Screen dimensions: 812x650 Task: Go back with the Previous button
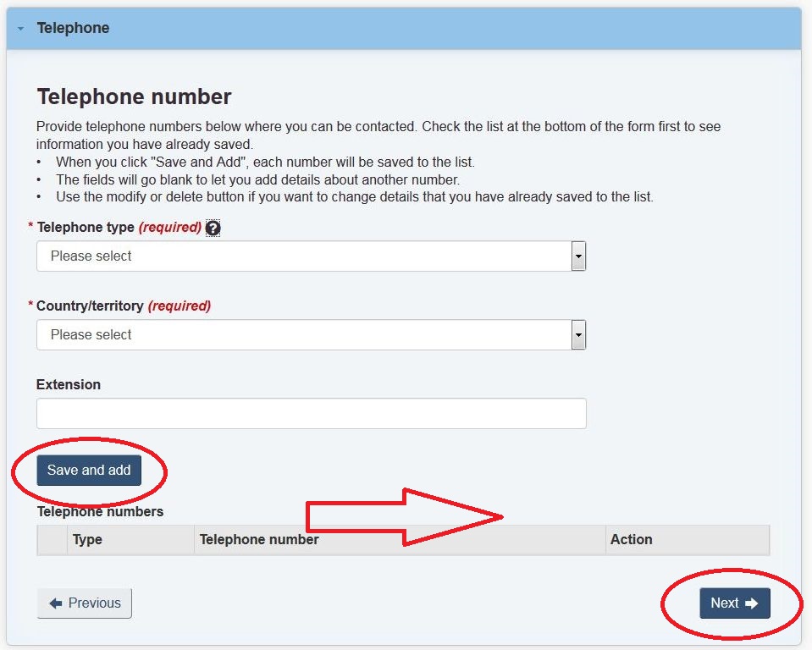click(85, 603)
